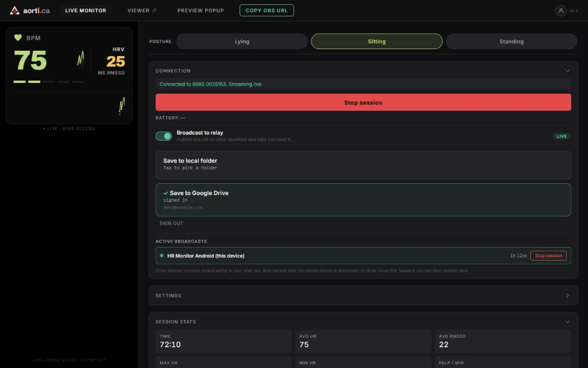Select the Standing posture option
The width and height of the screenshot is (588, 368).
(511, 41)
